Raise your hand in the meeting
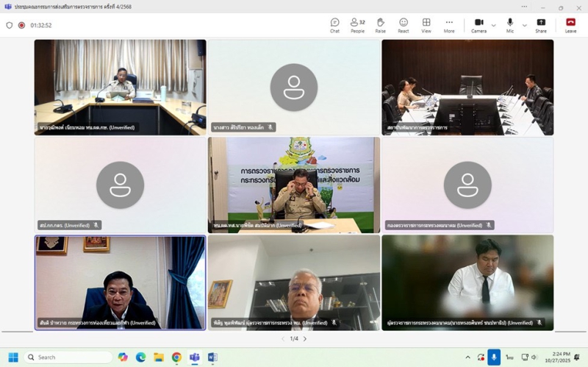 (380, 25)
